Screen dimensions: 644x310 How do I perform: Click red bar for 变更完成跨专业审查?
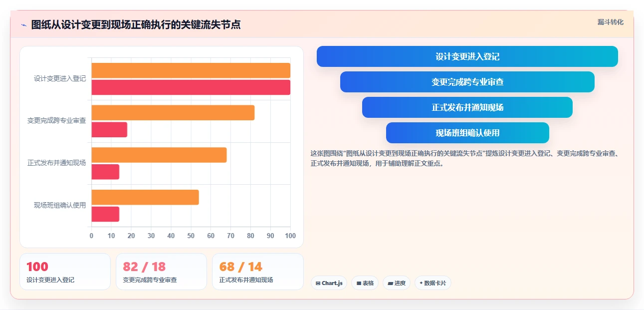point(109,130)
